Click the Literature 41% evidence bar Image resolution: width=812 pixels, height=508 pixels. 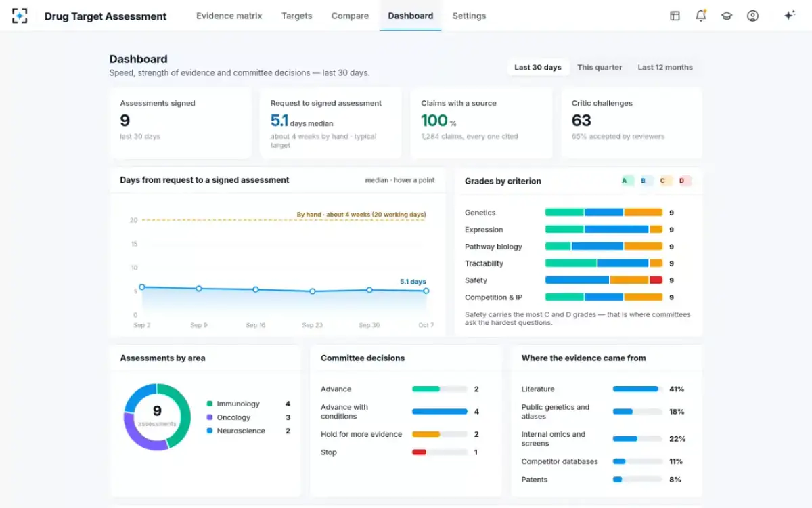pos(637,389)
